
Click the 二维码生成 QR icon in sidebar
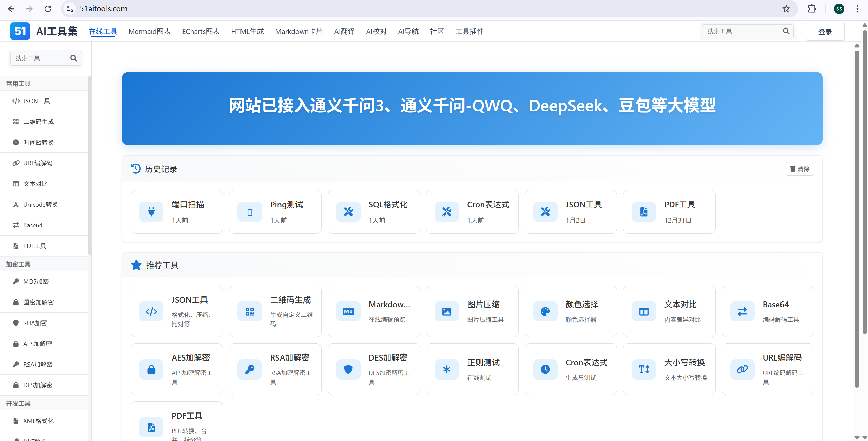16,122
